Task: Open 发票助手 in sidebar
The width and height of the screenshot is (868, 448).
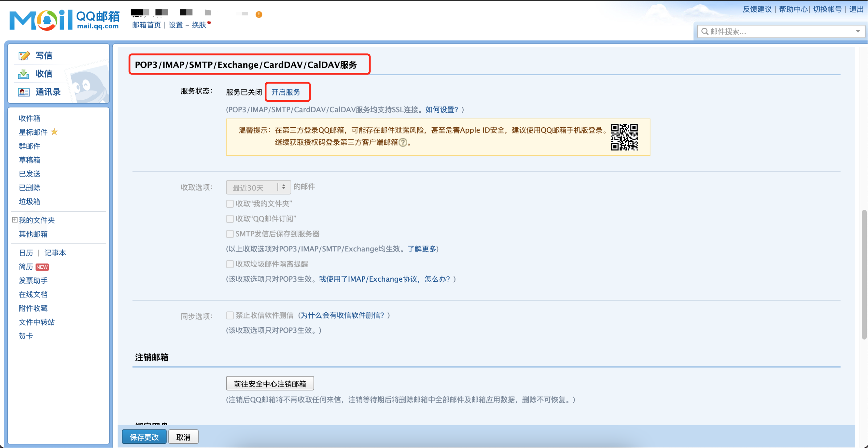Action: 33,280
